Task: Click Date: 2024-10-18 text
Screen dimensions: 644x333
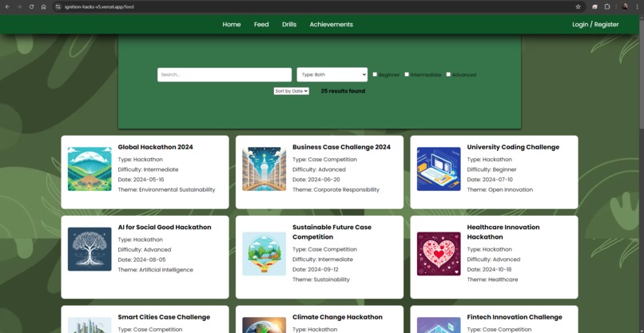Action: [x=491, y=269]
